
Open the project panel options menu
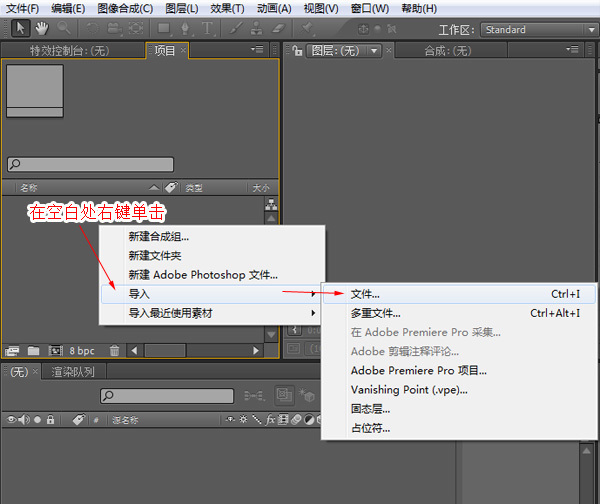[x=257, y=49]
